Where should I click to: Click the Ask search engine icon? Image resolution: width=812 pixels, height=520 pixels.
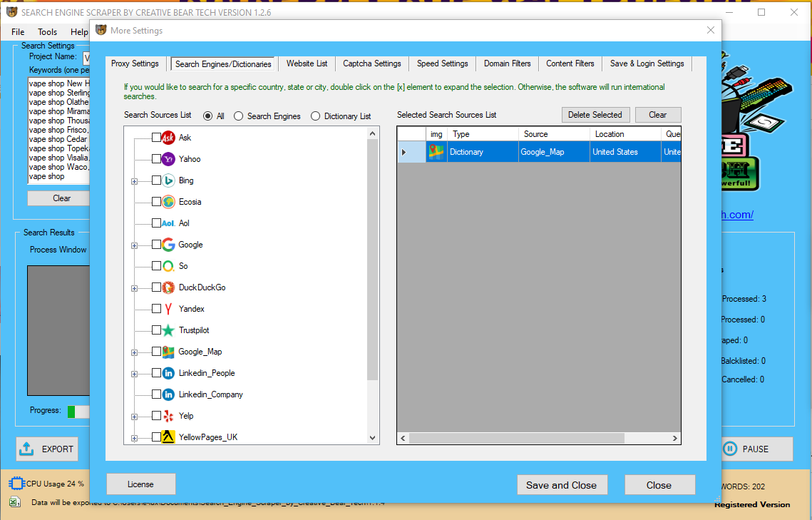click(168, 137)
